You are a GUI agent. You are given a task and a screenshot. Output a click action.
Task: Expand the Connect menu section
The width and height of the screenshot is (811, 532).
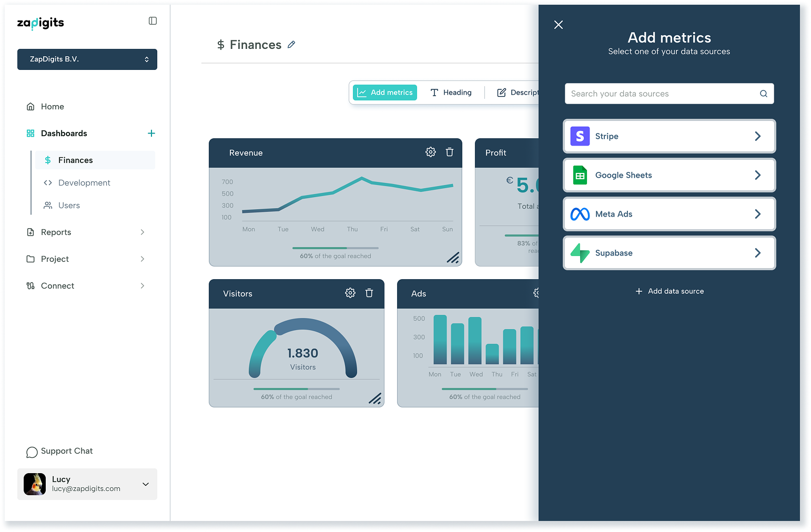coord(87,286)
